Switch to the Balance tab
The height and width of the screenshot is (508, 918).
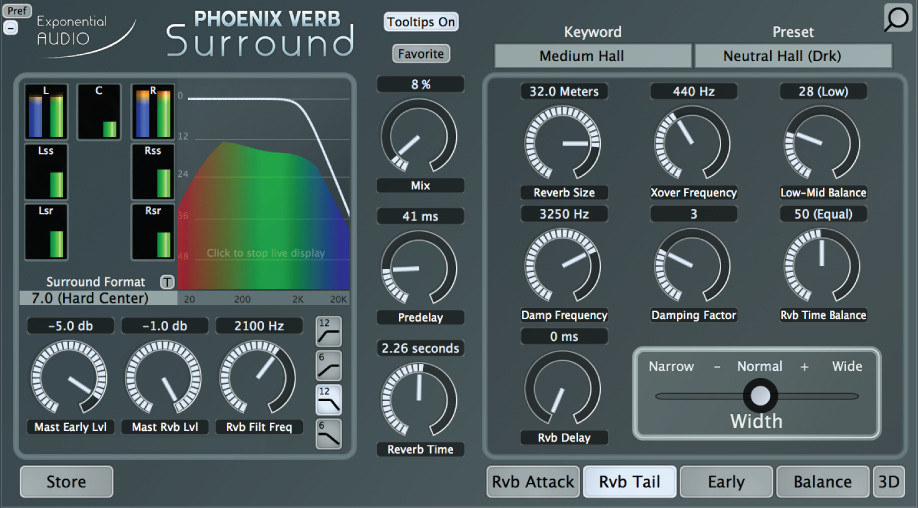click(823, 482)
